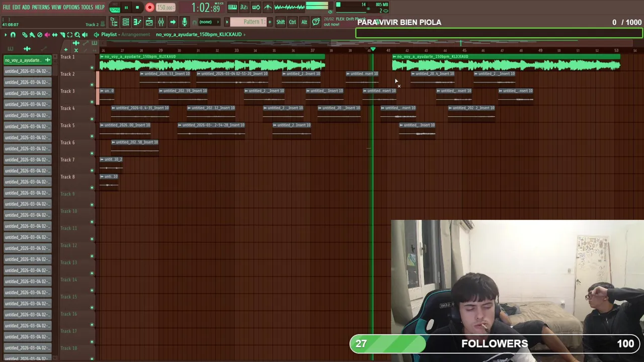Select the Playback speaker tool

85,35
